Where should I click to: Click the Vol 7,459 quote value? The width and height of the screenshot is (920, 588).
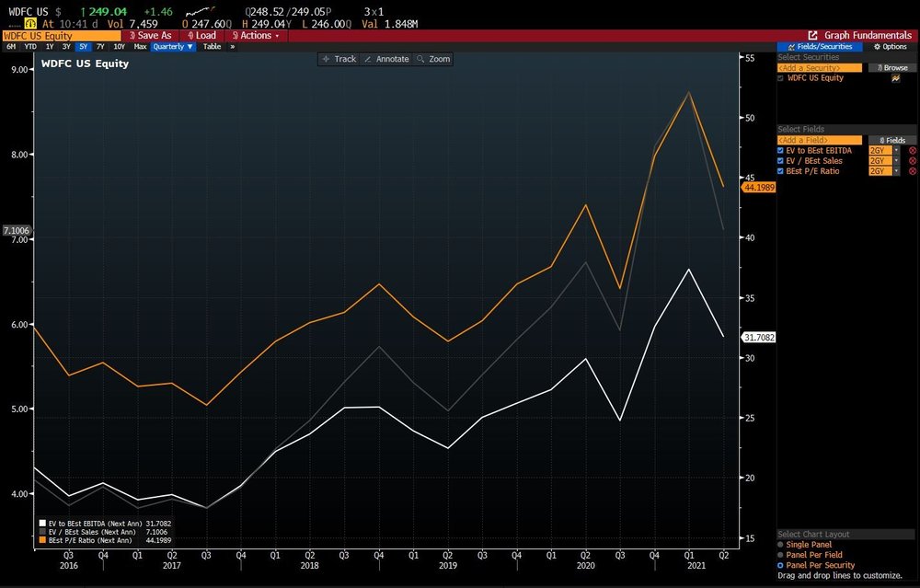coord(132,24)
